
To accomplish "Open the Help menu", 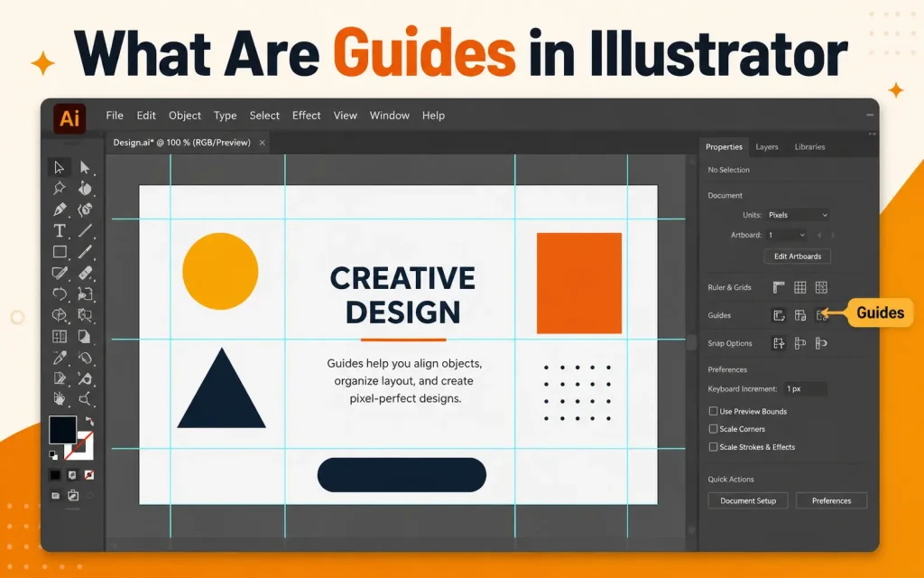I will point(433,116).
